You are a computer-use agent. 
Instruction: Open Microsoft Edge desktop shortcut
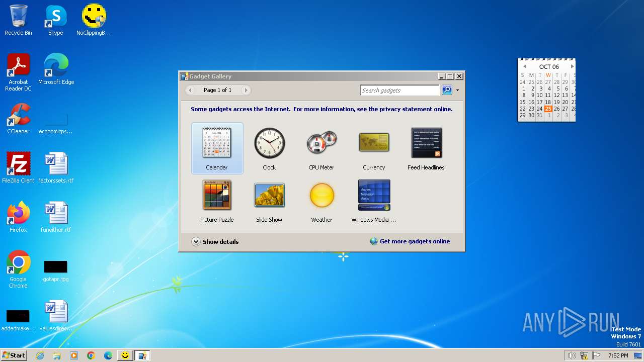pos(56,69)
